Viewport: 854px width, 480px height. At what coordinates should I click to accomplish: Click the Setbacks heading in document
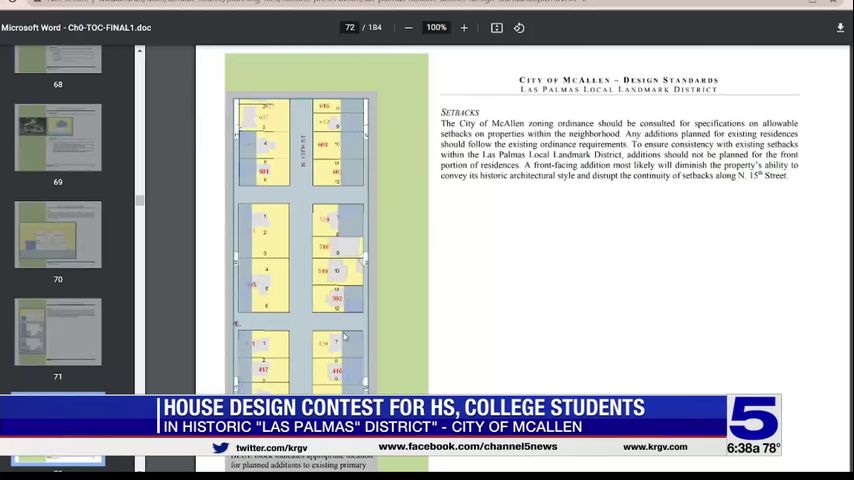(x=460, y=113)
